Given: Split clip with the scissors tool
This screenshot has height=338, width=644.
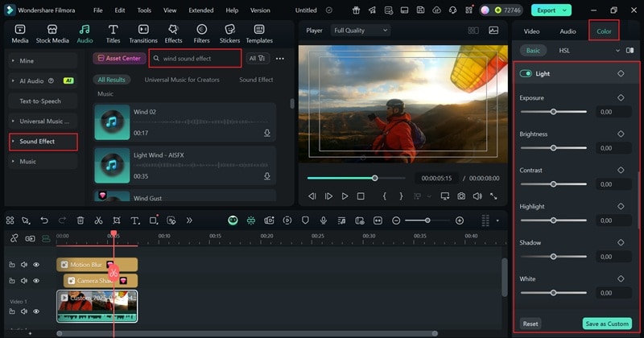Looking at the screenshot, I should tap(98, 221).
